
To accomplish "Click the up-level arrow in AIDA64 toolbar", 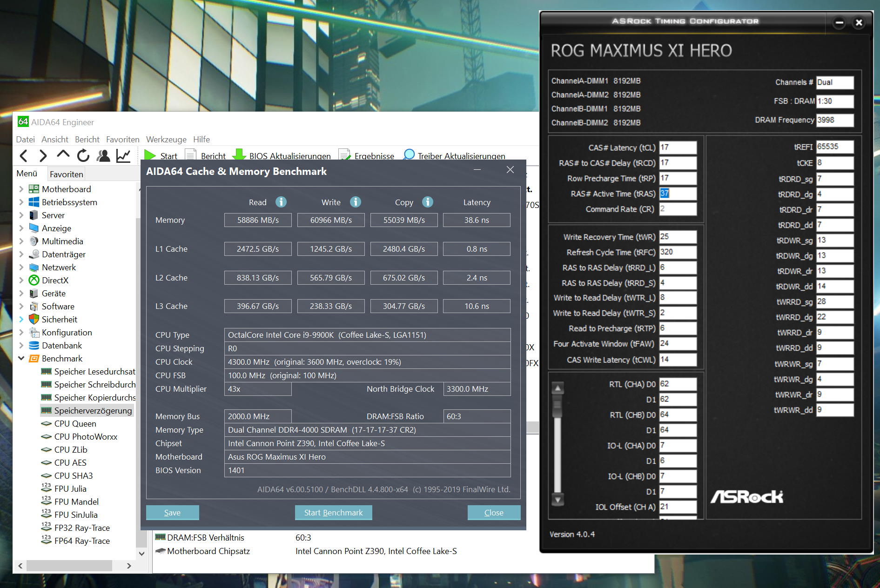I will click(x=63, y=155).
